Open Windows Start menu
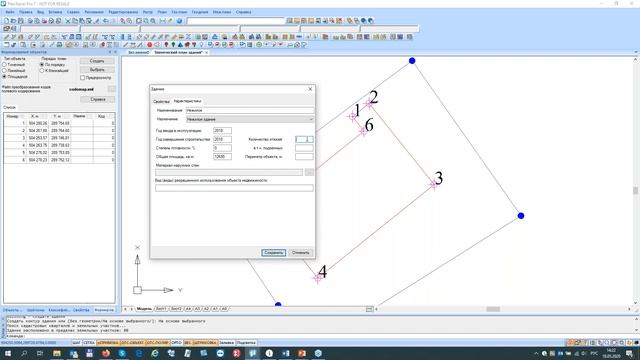Viewport: 640px width, 360px height. pyautogui.click(x=7, y=353)
